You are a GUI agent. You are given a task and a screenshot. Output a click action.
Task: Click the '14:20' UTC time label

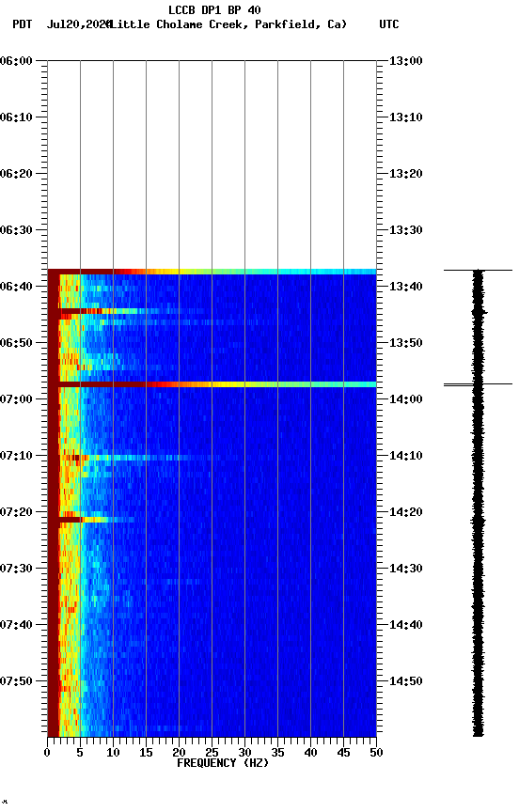point(406,512)
